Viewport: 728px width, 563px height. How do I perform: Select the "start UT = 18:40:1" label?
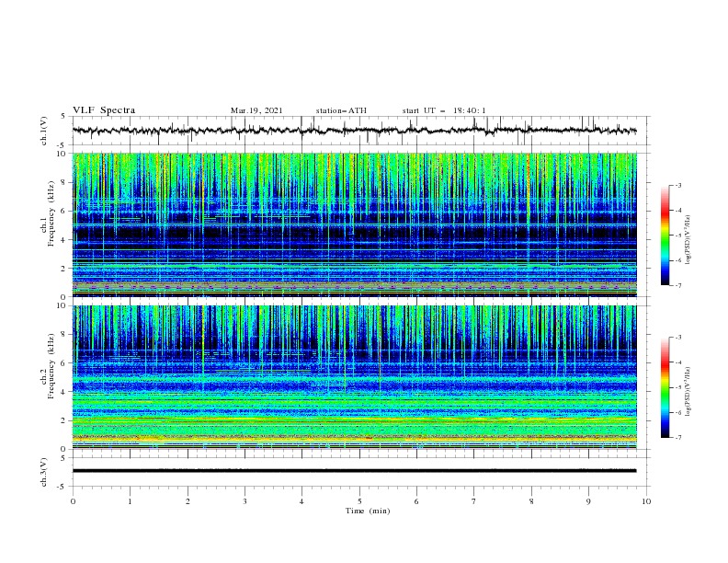click(x=444, y=110)
